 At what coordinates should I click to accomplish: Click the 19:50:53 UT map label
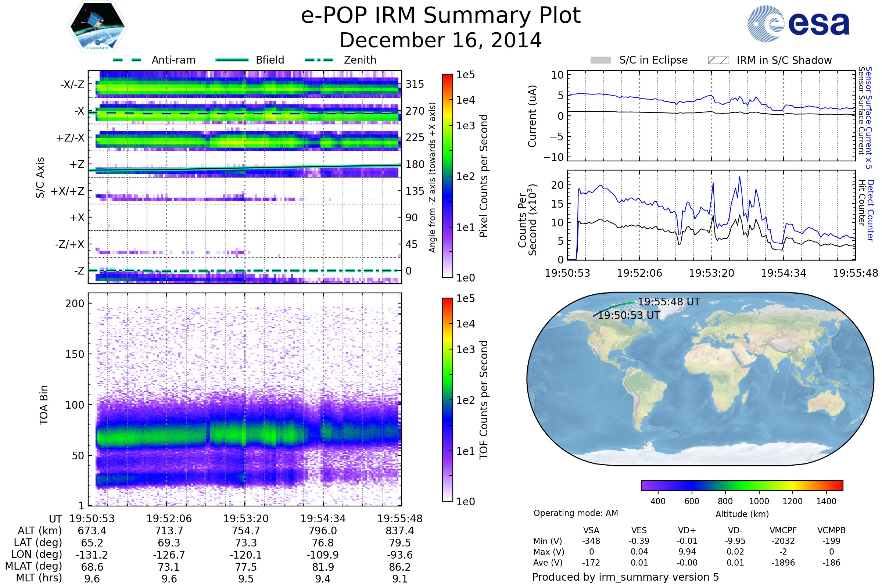(629, 315)
